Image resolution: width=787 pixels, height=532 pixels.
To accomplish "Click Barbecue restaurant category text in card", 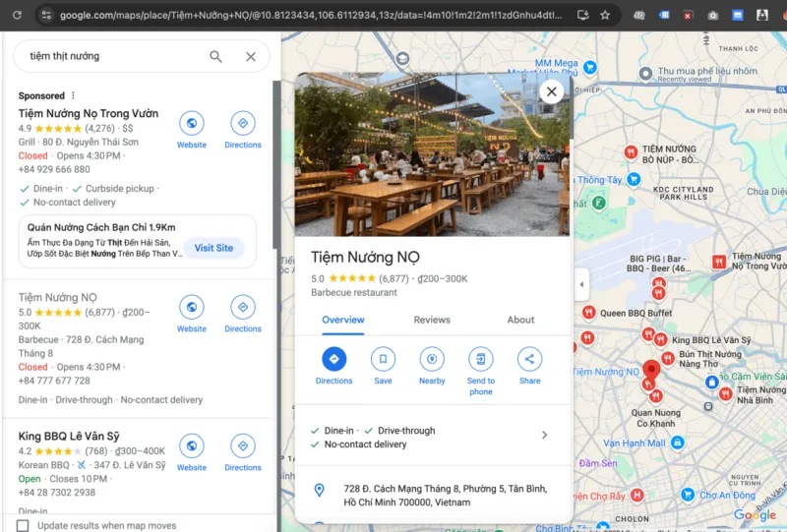I will coord(354,293).
